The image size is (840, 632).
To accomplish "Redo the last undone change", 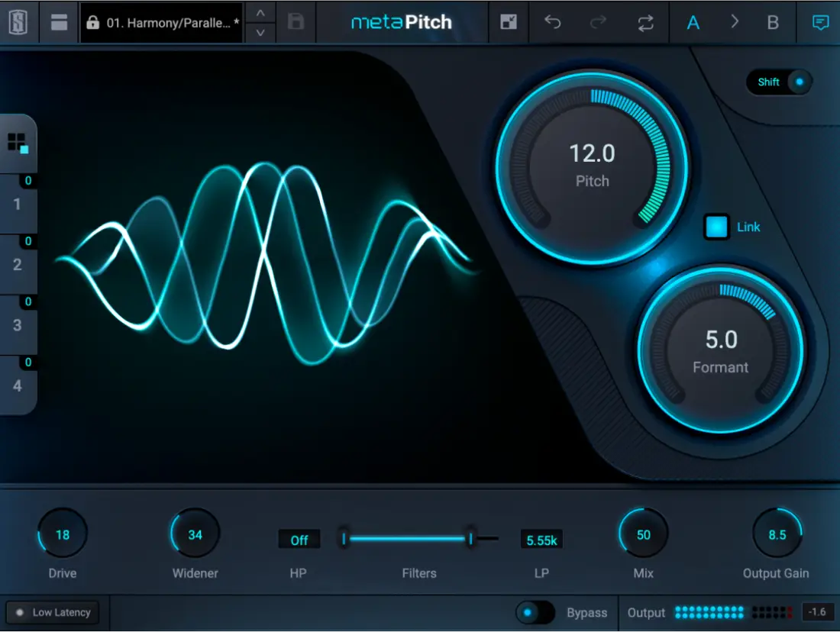I will tap(599, 22).
